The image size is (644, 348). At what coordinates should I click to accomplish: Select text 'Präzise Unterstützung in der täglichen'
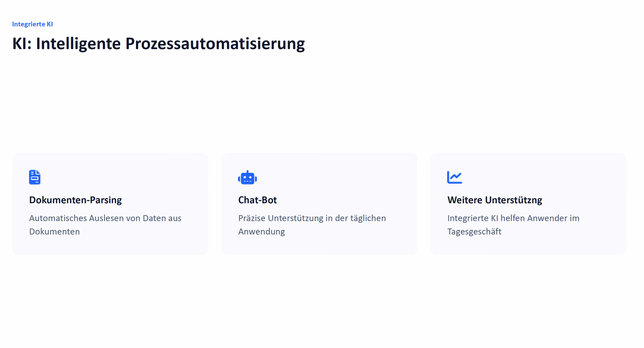312,218
